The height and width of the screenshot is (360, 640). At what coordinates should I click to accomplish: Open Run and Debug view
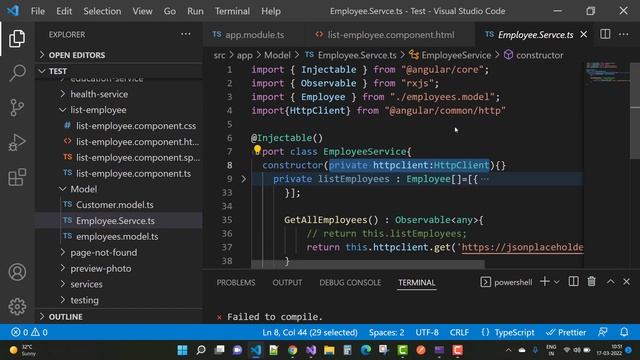[17, 142]
